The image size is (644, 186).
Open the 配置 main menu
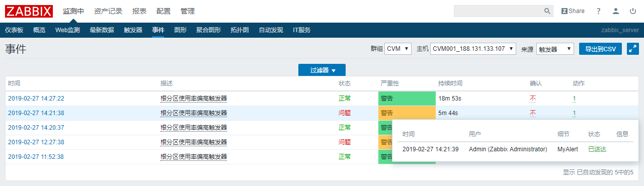164,11
